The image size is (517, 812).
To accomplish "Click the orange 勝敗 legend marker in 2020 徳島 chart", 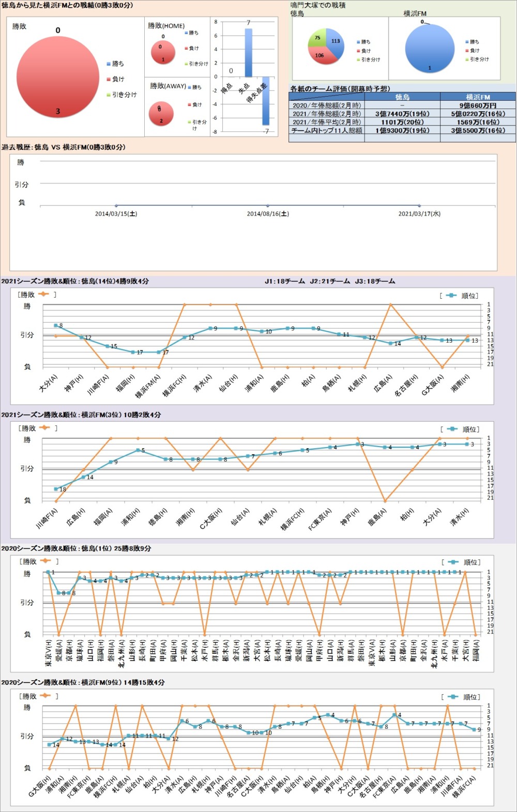I will [x=45, y=561].
